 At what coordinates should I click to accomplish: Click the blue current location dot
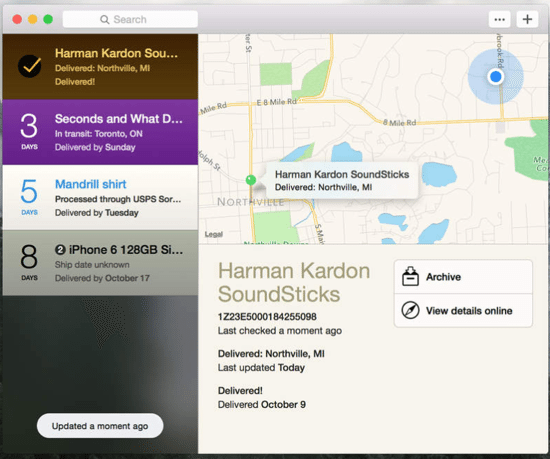(x=496, y=76)
